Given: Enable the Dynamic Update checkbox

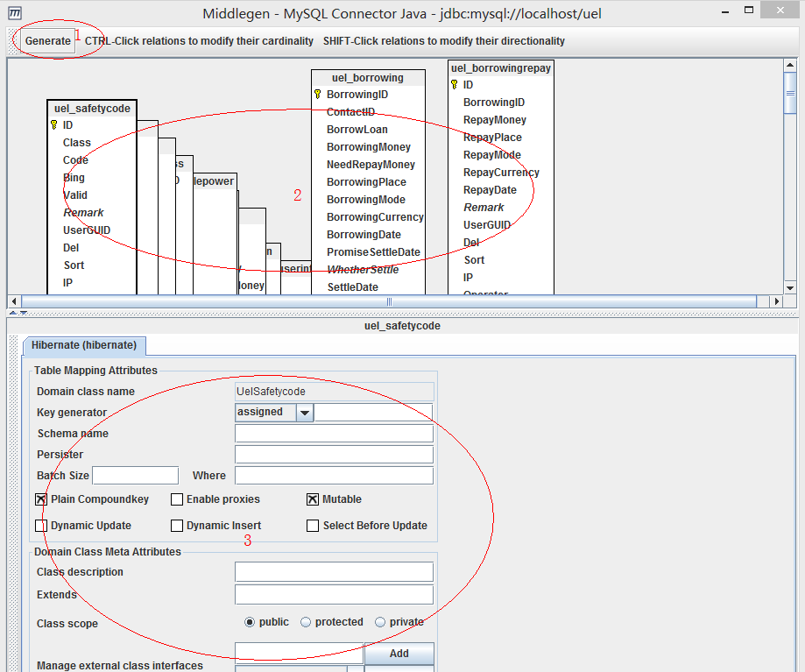Looking at the screenshot, I should tap(41, 526).
